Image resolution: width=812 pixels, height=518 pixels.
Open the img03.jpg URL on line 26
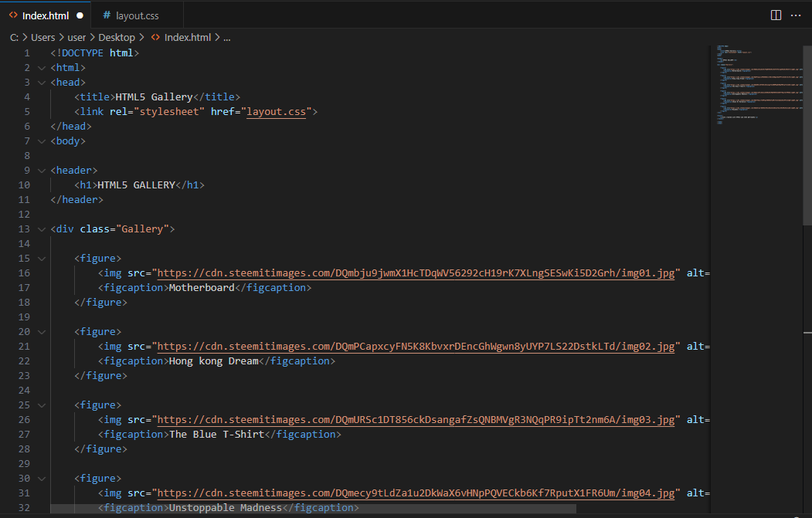(416, 420)
